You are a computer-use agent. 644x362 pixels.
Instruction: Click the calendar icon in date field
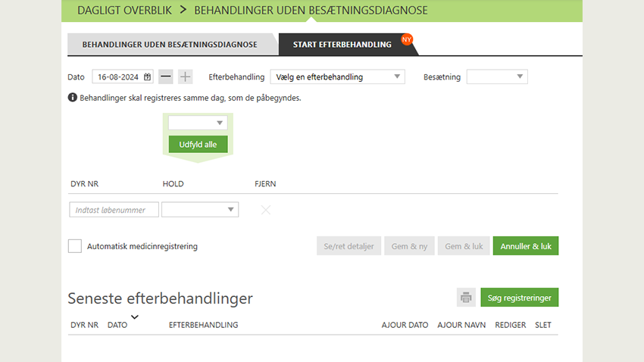148,76
